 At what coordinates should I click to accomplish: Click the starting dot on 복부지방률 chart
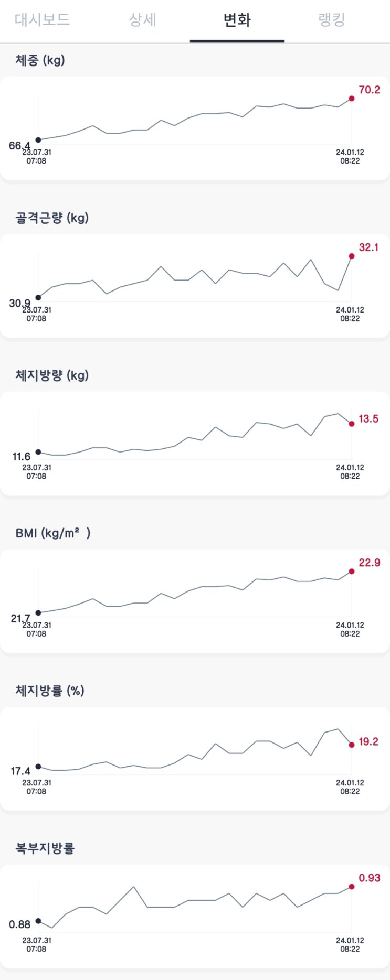tap(38, 921)
